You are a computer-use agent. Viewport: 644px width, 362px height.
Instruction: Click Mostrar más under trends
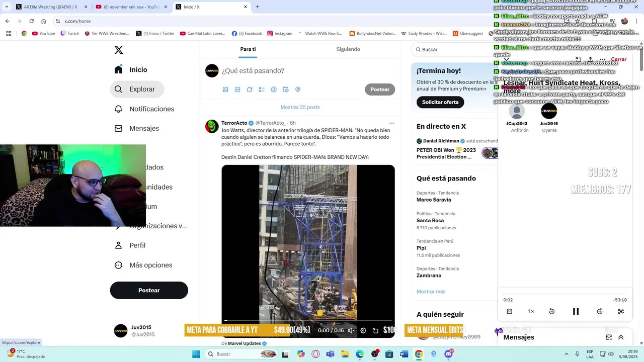click(431, 292)
